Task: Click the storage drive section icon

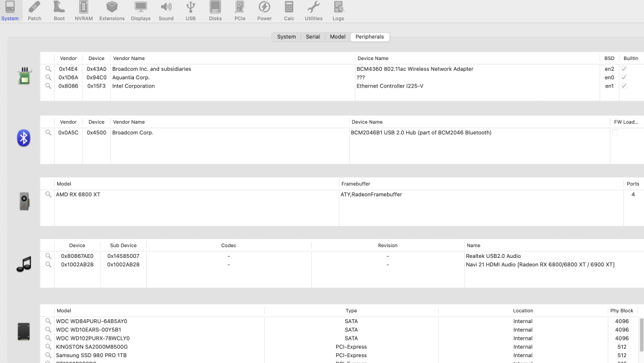Action: [x=23, y=331]
